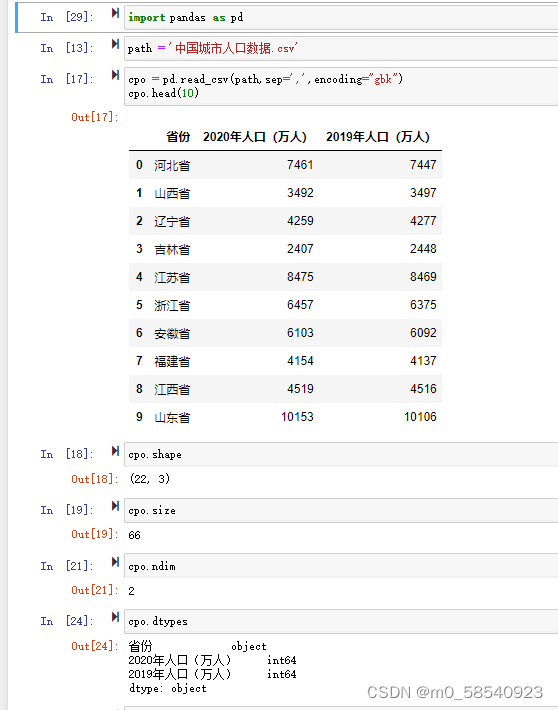Select the In [13] prompt label
Screen dimensions: 558x710
point(67,48)
